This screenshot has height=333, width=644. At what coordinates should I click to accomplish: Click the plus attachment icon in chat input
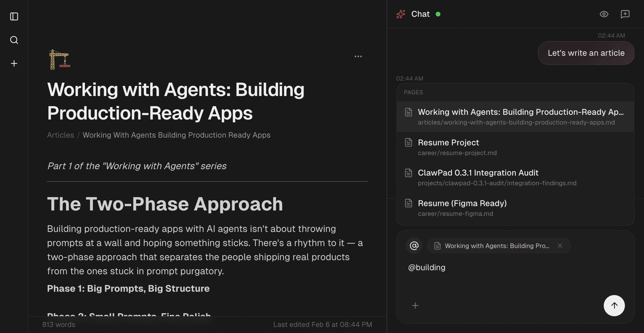point(415,305)
